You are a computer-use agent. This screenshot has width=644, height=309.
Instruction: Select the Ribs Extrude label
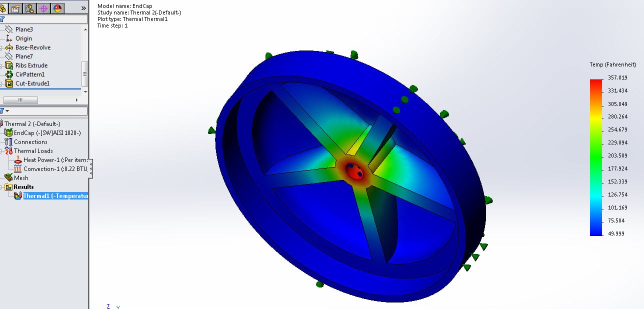point(31,65)
